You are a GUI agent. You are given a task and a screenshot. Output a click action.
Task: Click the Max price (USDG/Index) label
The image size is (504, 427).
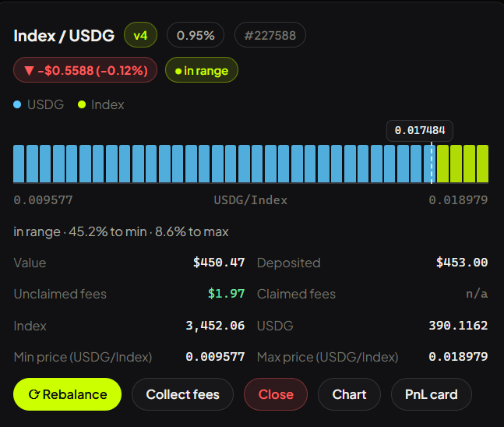pyautogui.click(x=327, y=357)
